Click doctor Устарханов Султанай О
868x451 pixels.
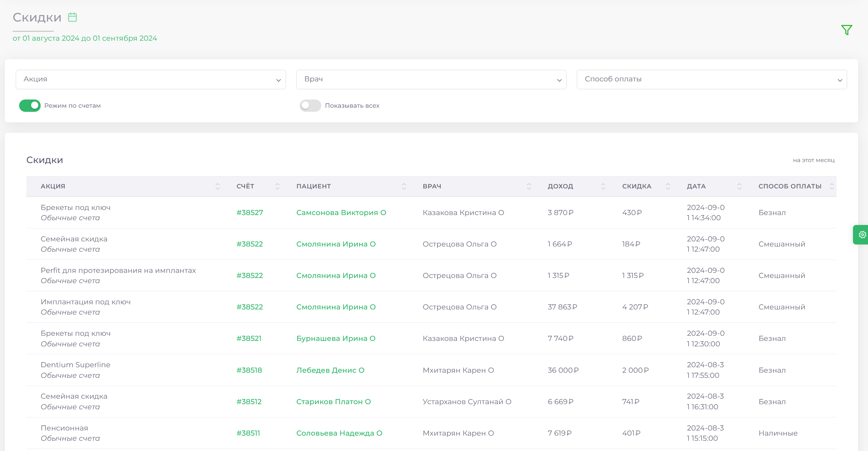(x=467, y=402)
